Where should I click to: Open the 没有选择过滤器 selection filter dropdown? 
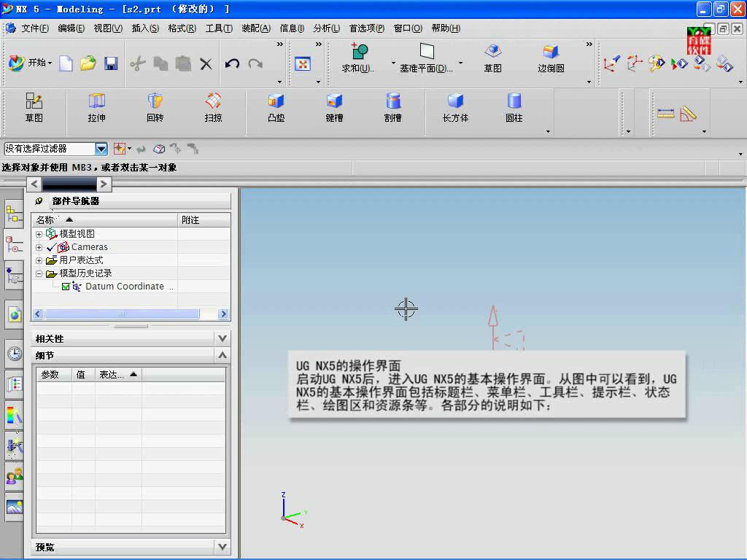point(101,149)
